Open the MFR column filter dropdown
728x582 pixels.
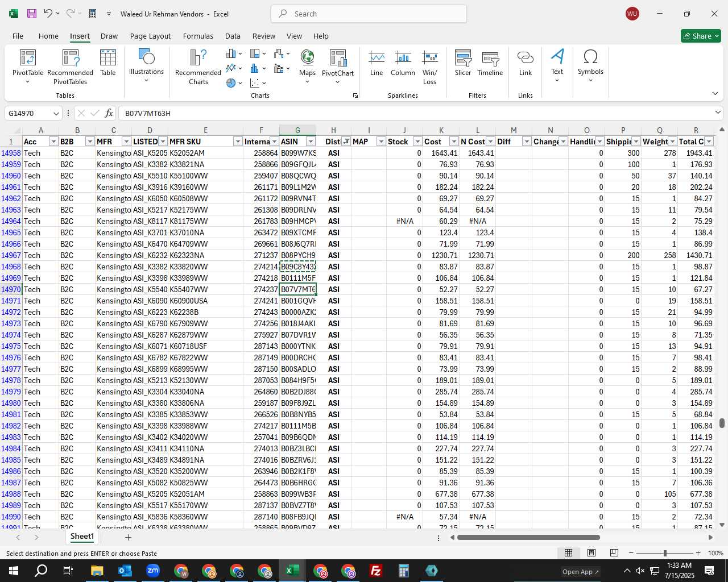(x=126, y=142)
